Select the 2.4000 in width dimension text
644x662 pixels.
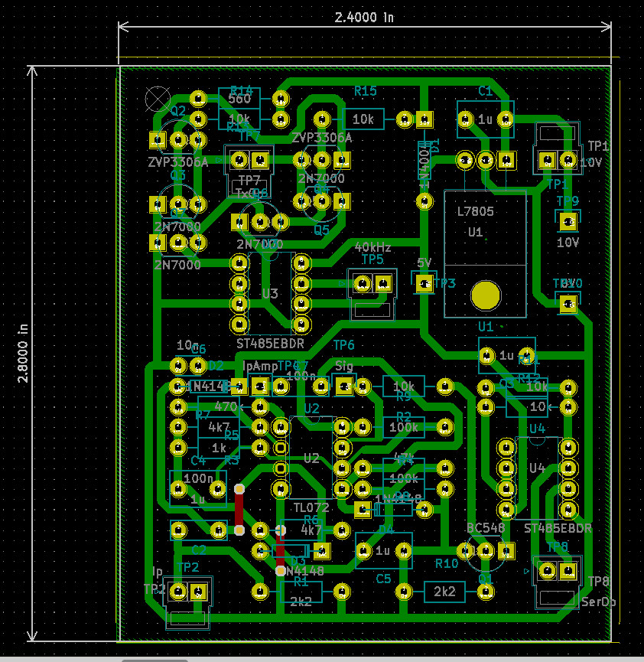pyautogui.click(x=364, y=18)
